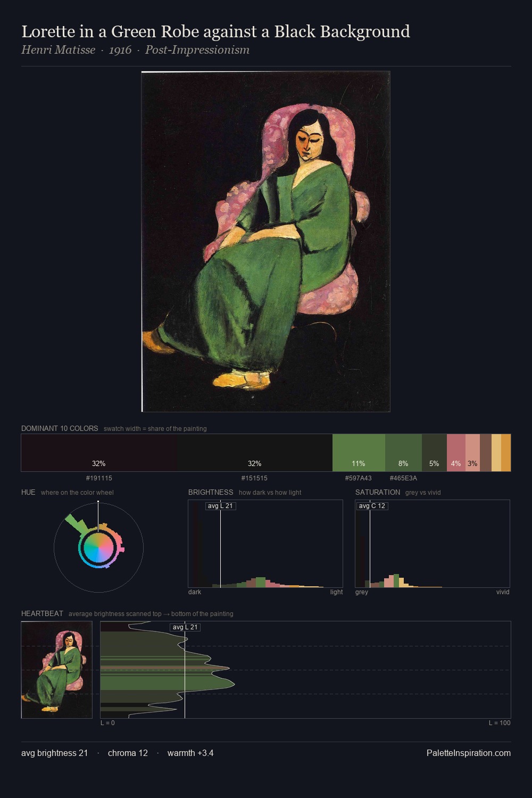The image size is (532, 798).
Task: Click the 'HEARTBEAT' section heading
Action: 42,613
